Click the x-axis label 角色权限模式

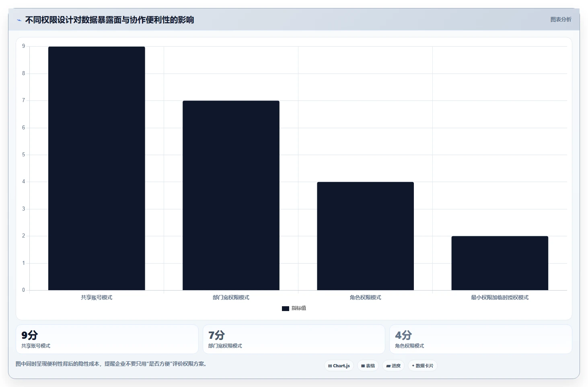point(365,298)
